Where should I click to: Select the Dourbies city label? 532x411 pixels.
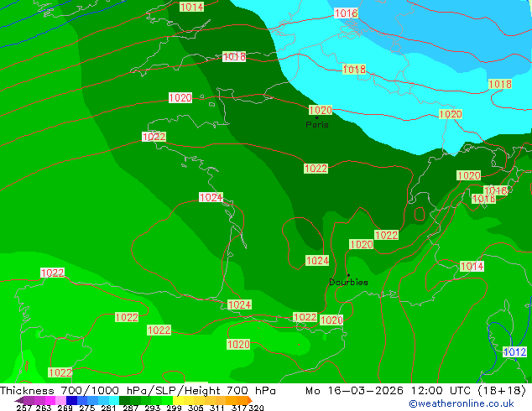tap(348, 282)
